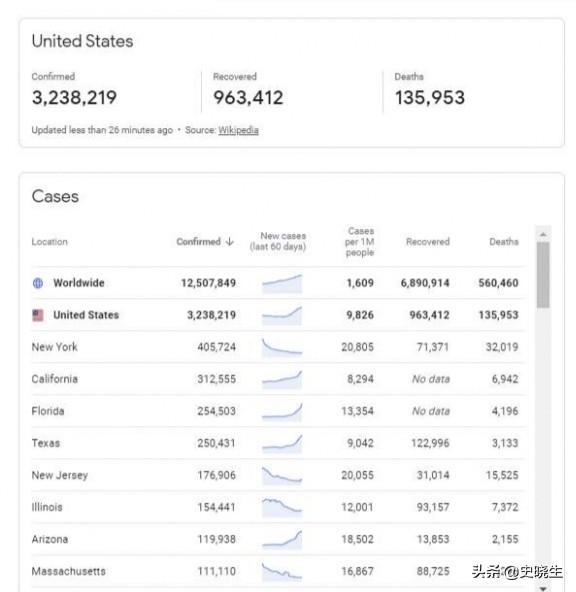576x592 pixels.
Task: Click the Worldwide globe icon
Action: tap(38, 283)
